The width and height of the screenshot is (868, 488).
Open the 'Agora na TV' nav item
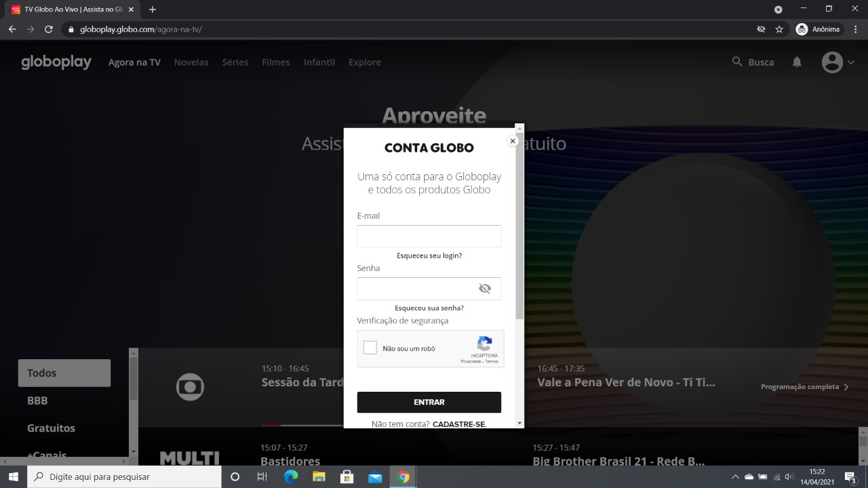134,62
